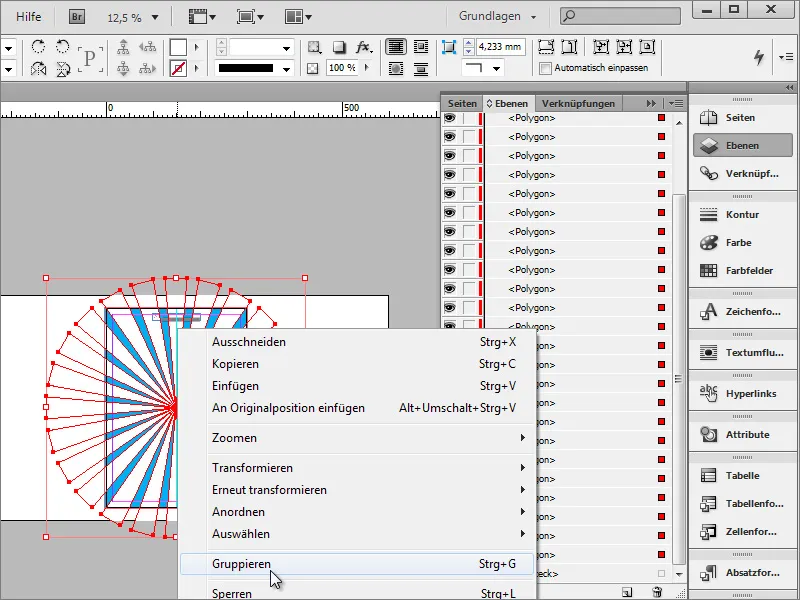Open the Hyperlinks panel
The width and height of the screenshot is (800, 600).
[742, 394]
